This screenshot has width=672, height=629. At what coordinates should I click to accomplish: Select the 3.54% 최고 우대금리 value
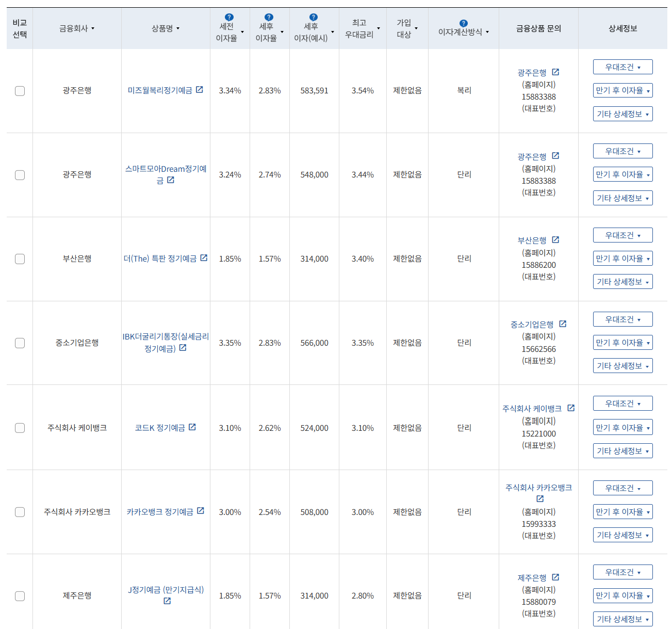(363, 91)
